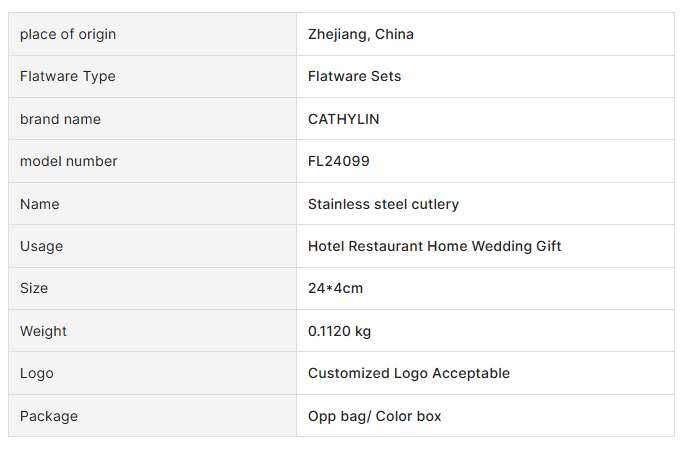Select the "Zhejiang, China" value
686x449 pixels.
(361, 34)
